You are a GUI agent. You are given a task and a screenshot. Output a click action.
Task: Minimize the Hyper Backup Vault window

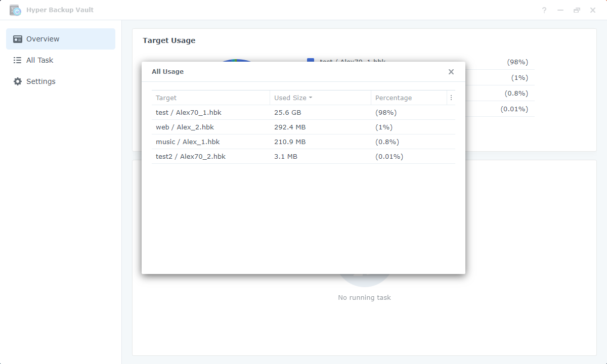(560, 10)
